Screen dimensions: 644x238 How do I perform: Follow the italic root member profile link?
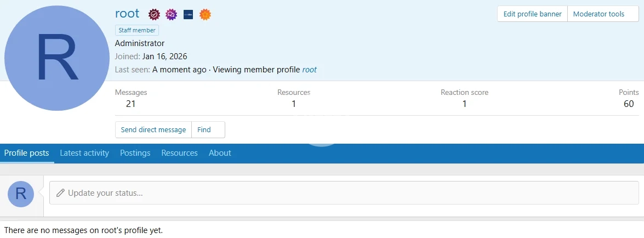click(309, 70)
